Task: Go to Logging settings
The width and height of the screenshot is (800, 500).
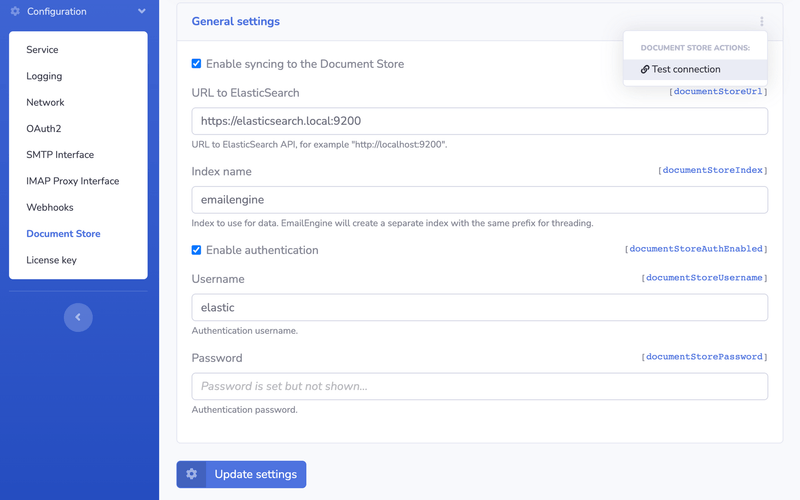Action: click(44, 76)
